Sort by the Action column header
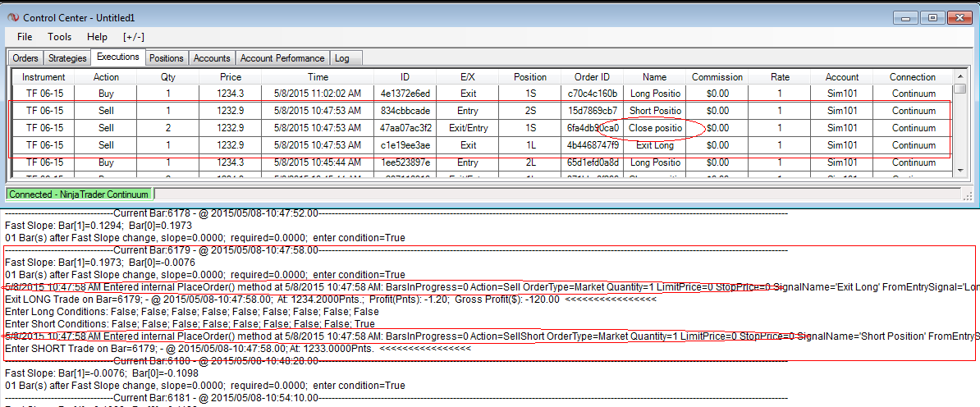 click(106, 77)
